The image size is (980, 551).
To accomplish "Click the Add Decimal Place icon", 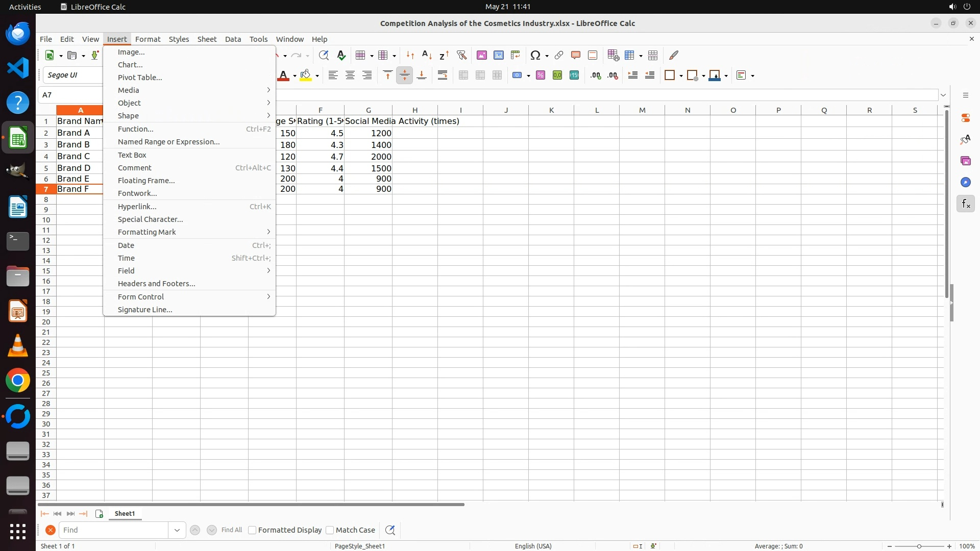I will [596, 76].
